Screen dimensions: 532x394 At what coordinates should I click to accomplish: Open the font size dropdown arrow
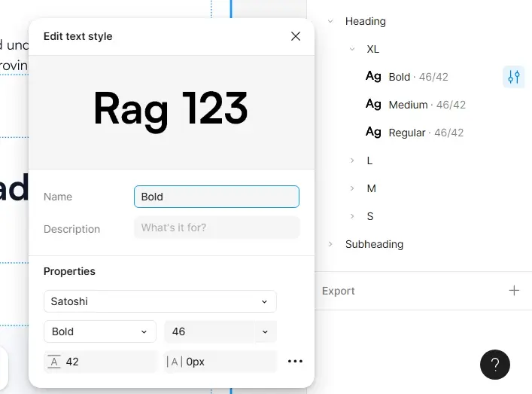point(265,331)
